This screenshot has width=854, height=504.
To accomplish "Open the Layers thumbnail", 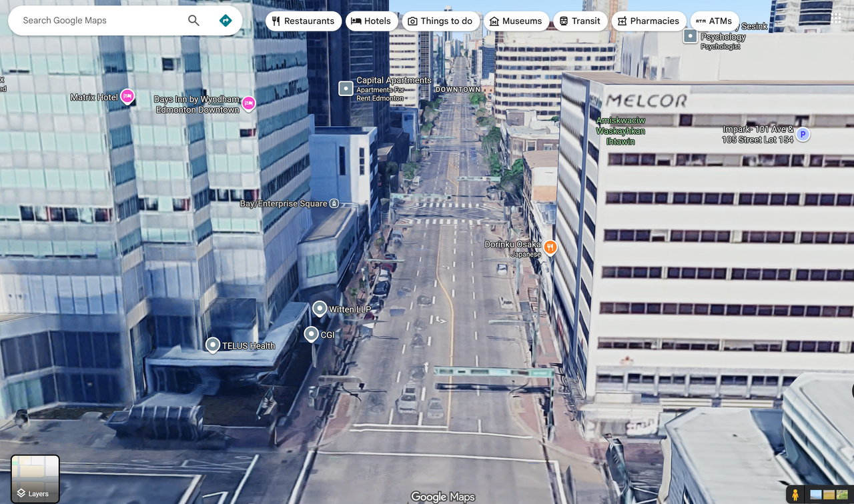I will click(35, 478).
